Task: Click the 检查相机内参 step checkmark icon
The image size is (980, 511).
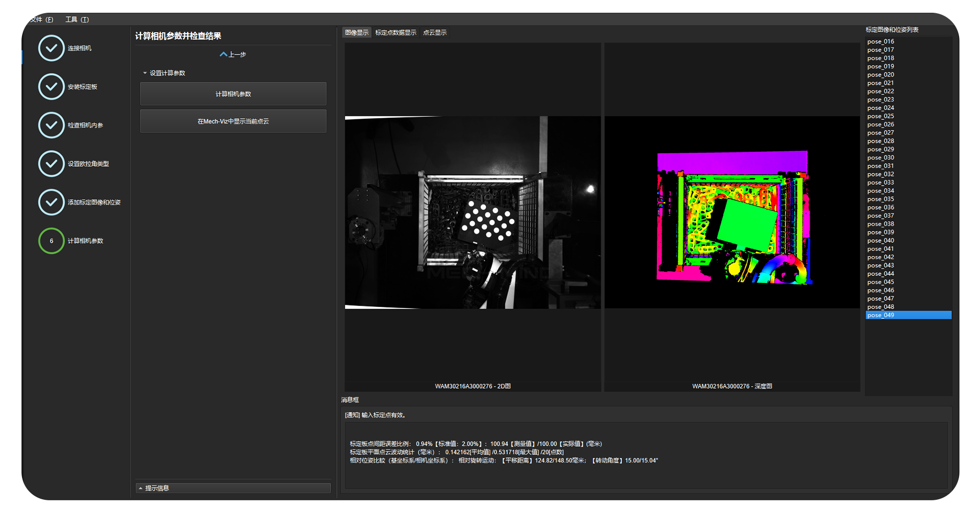Action: click(x=51, y=125)
